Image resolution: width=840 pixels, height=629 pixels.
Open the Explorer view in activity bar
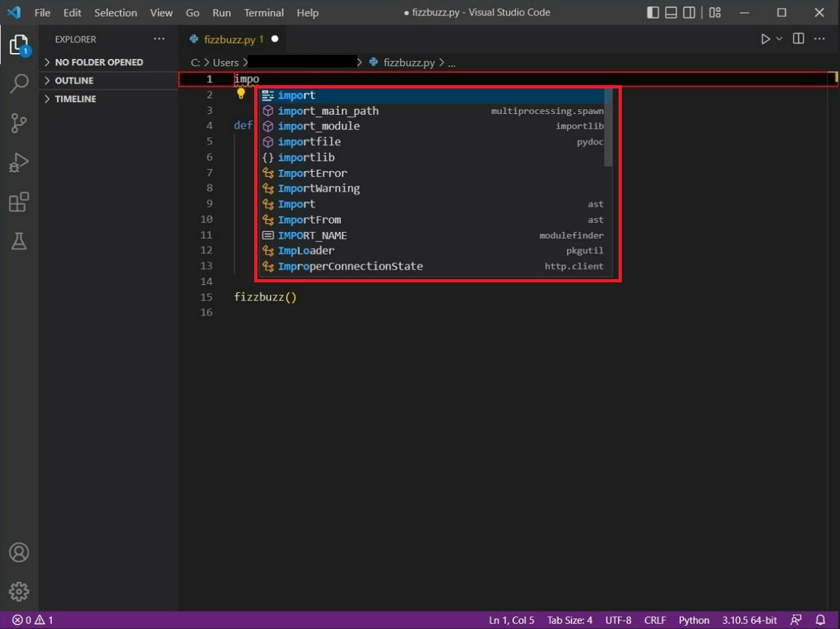point(19,45)
